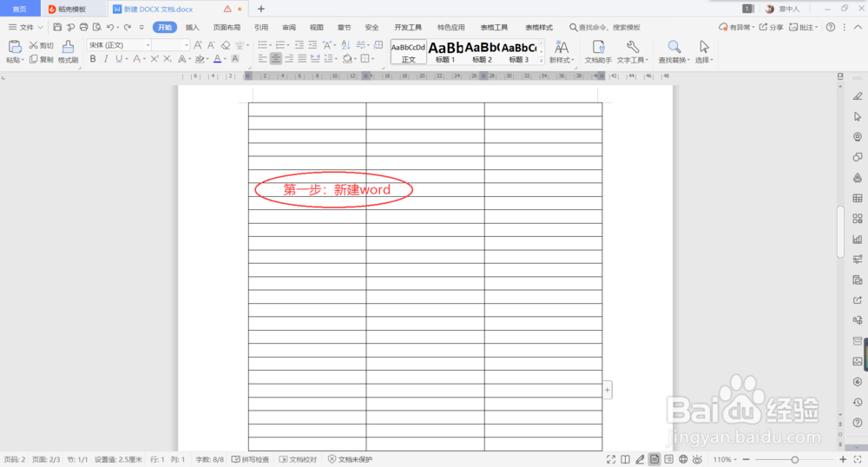Screen dimensions: 868x467
Task: Apply the 标题 2 style
Action: click(482, 52)
